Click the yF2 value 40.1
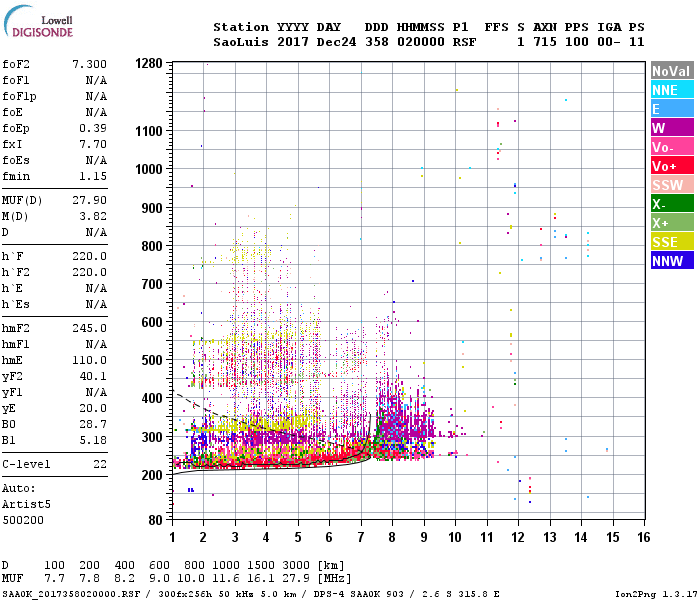Viewport: 700px width, 600px height. click(93, 377)
